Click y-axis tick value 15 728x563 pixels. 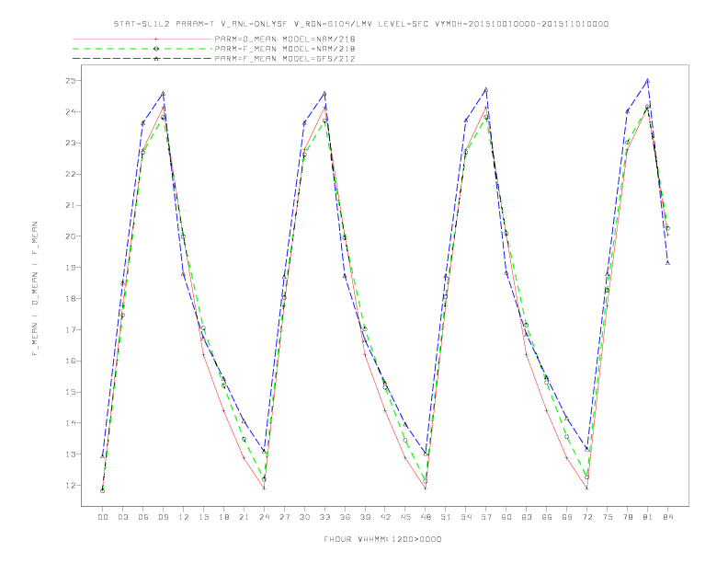(71, 392)
